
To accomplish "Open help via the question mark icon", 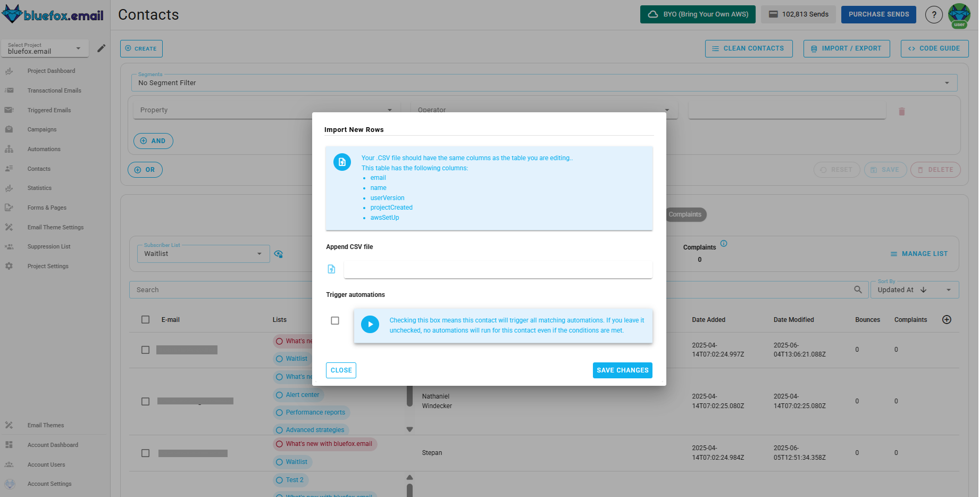I will pos(934,14).
